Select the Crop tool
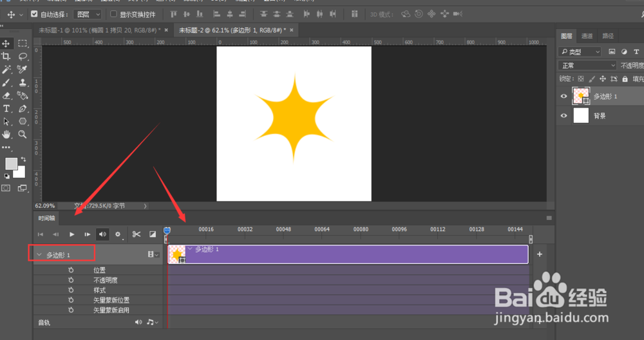Viewport: 644px width, 340px height. (6, 56)
